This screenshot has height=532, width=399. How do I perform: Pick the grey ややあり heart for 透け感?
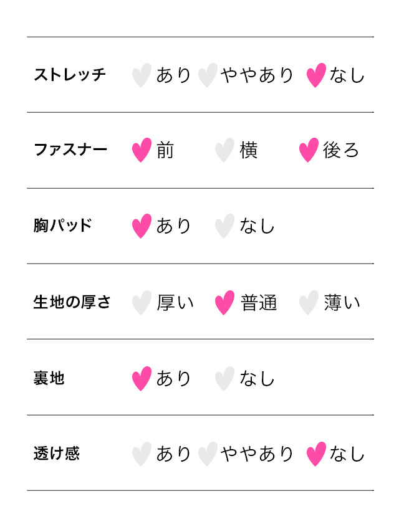(x=207, y=454)
